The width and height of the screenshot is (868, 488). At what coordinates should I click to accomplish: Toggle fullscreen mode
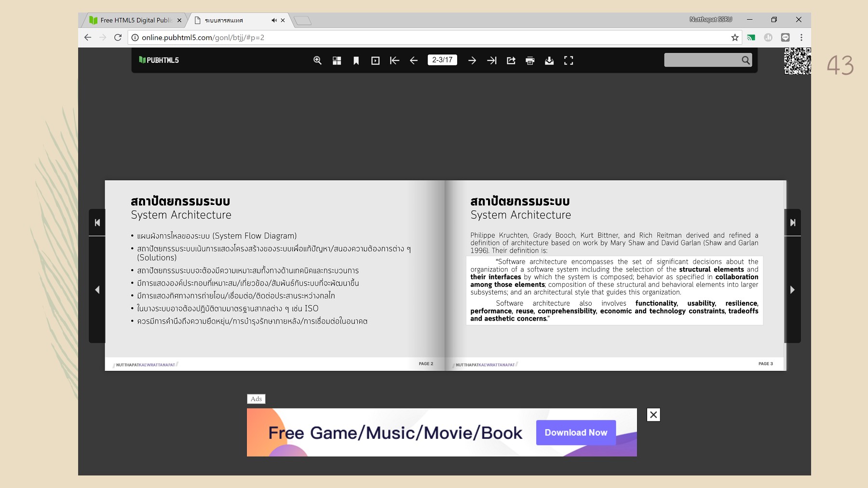569,60
